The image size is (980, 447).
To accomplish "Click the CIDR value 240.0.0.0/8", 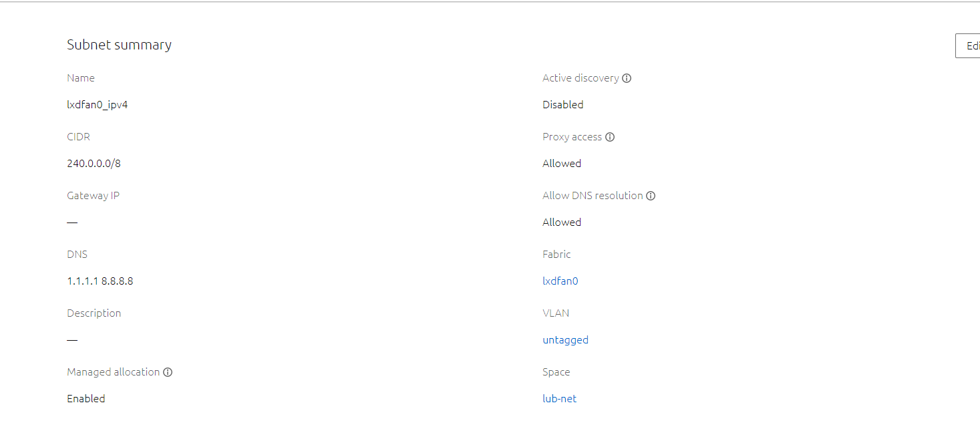I will tap(94, 163).
